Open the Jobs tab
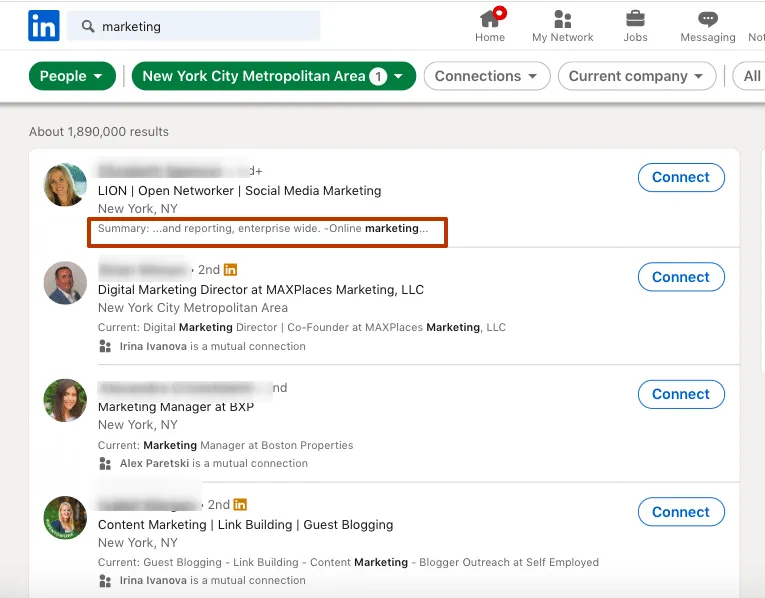This screenshot has width=765, height=598. click(x=635, y=25)
